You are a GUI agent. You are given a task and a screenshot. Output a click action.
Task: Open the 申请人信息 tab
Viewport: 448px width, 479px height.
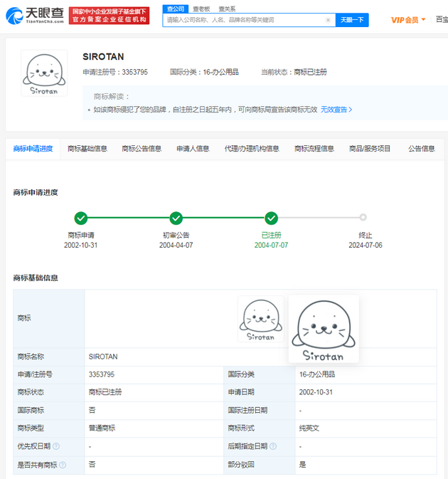tap(193, 149)
